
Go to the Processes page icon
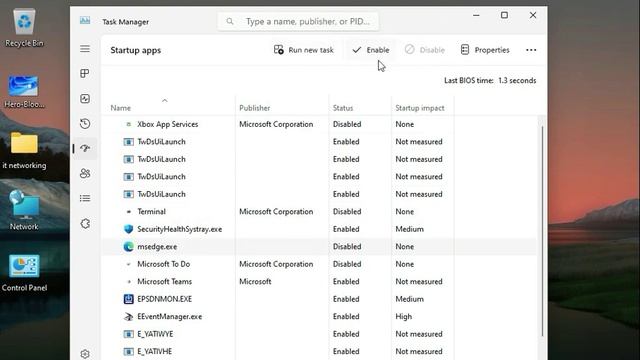click(x=85, y=73)
